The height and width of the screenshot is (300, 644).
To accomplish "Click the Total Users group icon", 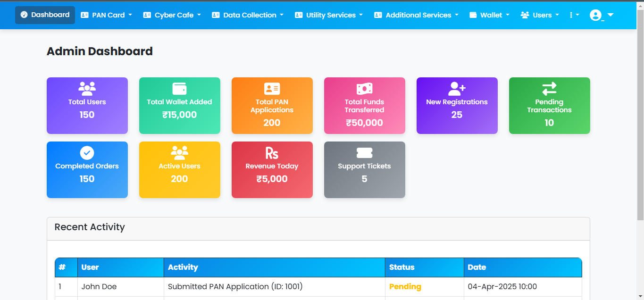I will pyautogui.click(x=87, y=88).
